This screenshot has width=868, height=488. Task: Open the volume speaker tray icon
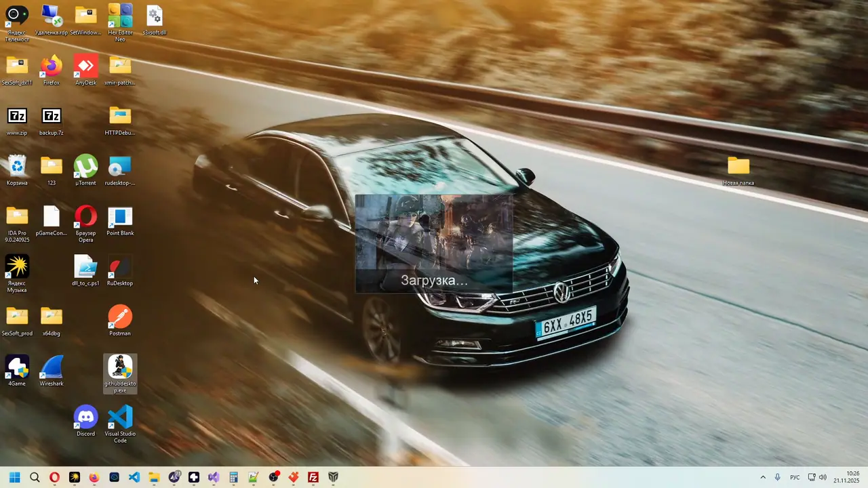click(823, 477)
